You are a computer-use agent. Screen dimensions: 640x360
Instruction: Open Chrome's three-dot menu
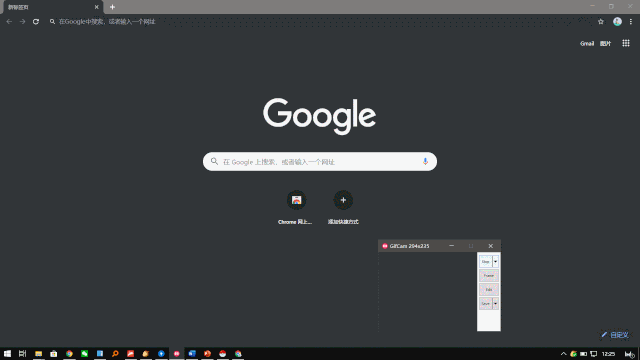pyautogui.click(x=631, y=22)
